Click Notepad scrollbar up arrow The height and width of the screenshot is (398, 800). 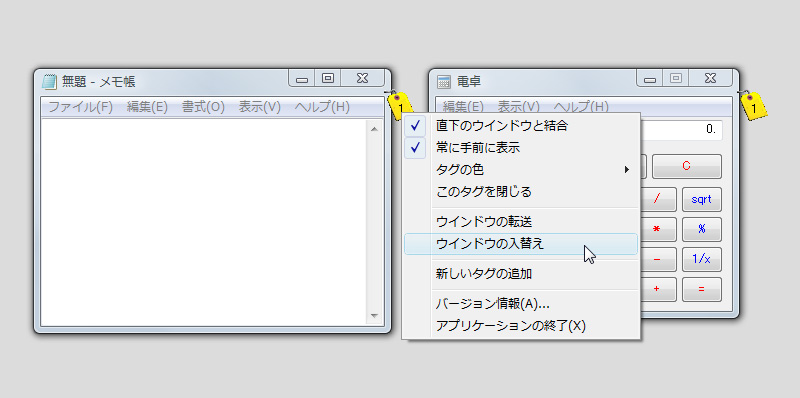pyautogui.click(x=374, y=129)
